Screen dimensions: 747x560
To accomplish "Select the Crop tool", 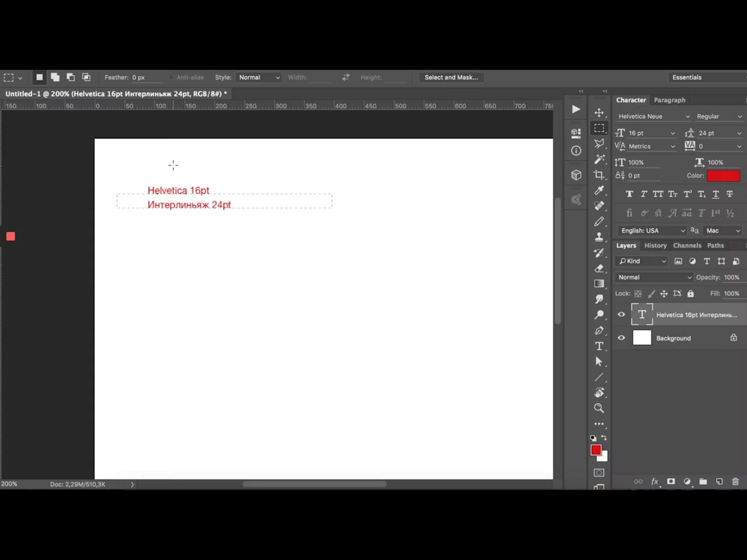I will pyautogui.click(x=599, y=175).
